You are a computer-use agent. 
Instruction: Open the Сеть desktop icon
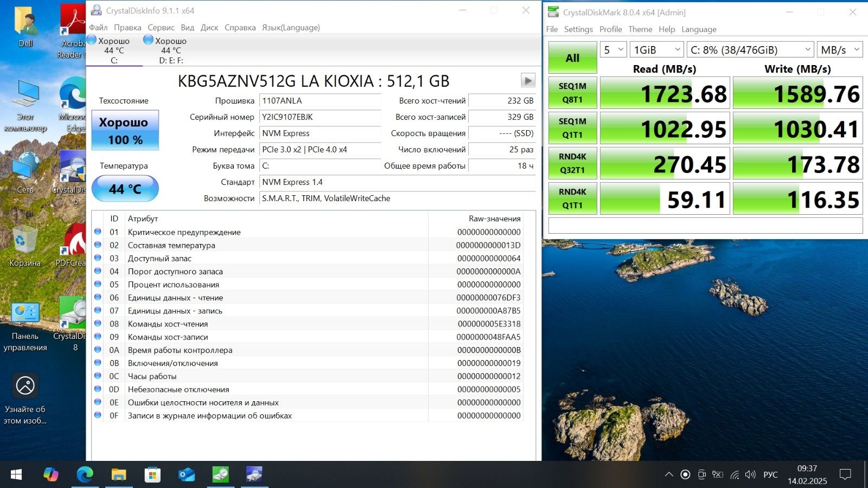(25, 172)
